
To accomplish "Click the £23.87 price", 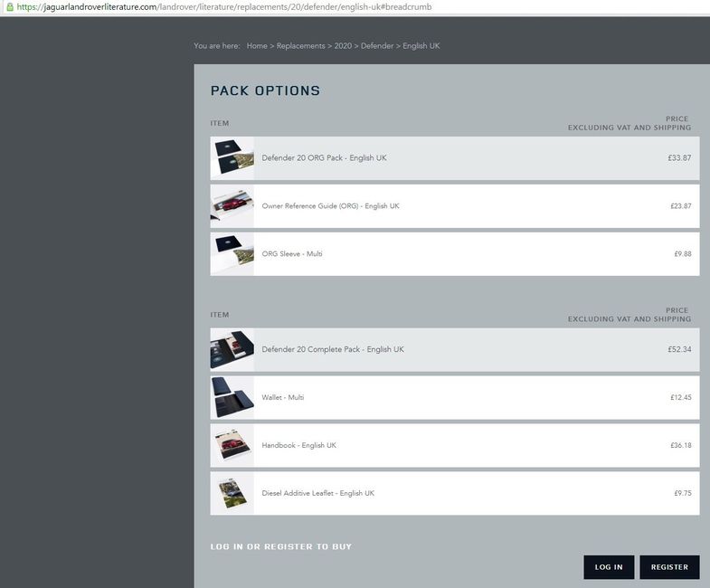I will point(680,206).
